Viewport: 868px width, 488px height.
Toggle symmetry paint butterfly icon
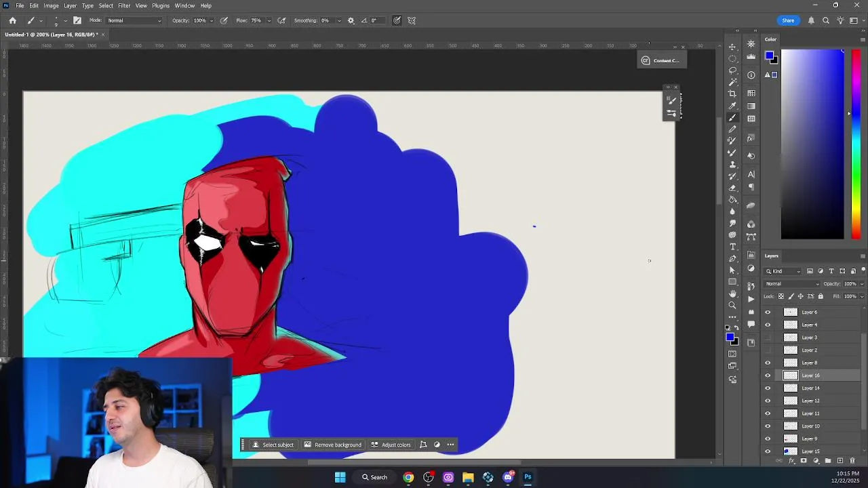412,20
